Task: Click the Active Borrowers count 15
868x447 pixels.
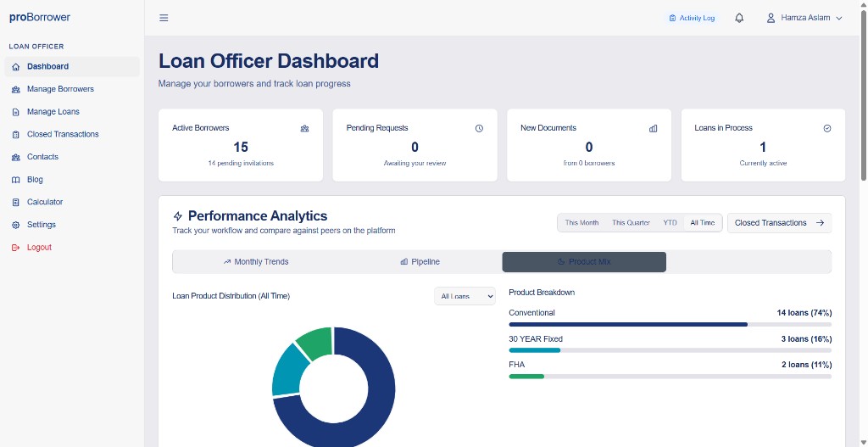Action: [241, 148]
